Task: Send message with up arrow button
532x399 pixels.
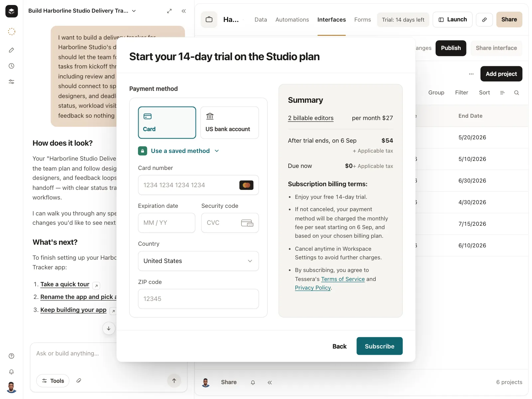Action: [174, 381]
